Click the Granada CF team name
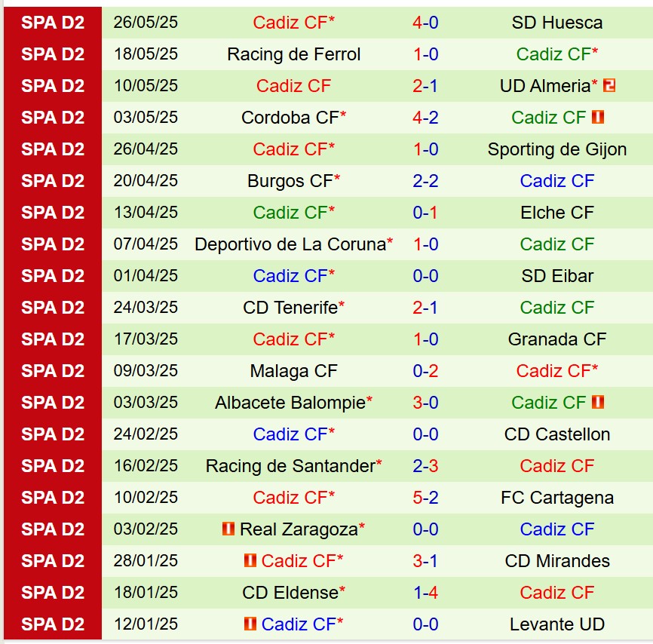Screen dimensions: 653x644 [556, 339]
